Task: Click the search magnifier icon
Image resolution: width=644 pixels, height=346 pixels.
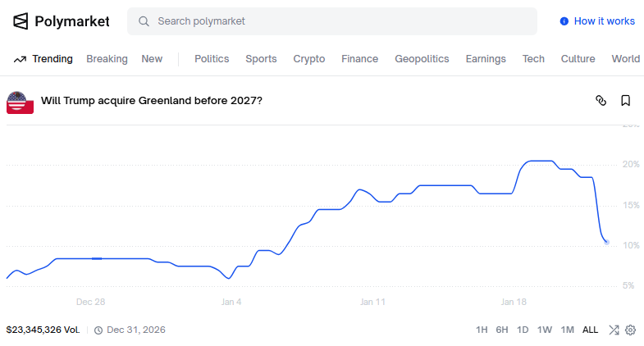Action: [x=144, y=21]
